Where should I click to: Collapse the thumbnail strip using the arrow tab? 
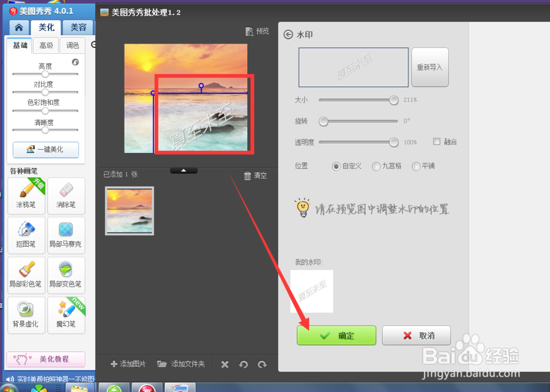coord(184,170)
